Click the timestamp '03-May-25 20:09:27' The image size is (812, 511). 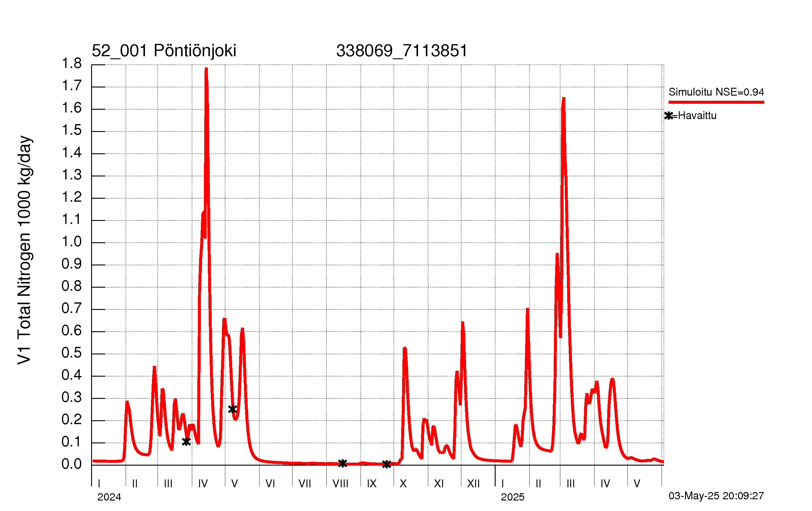click(x=716, y=496)
